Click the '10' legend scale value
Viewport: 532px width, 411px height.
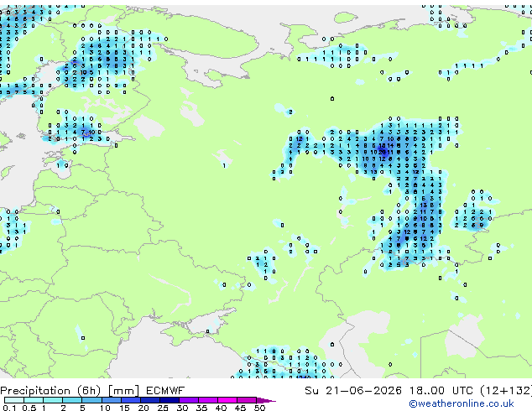click(x=105, y=408)
